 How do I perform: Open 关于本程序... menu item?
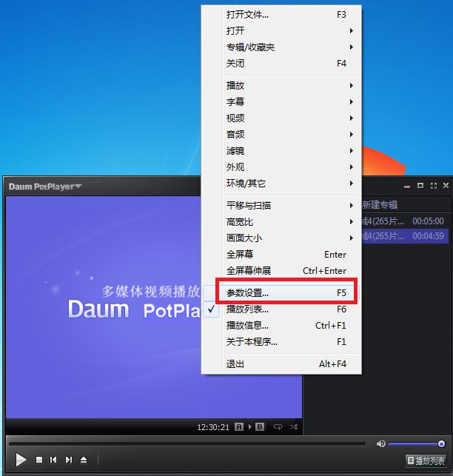click(281, 342)
